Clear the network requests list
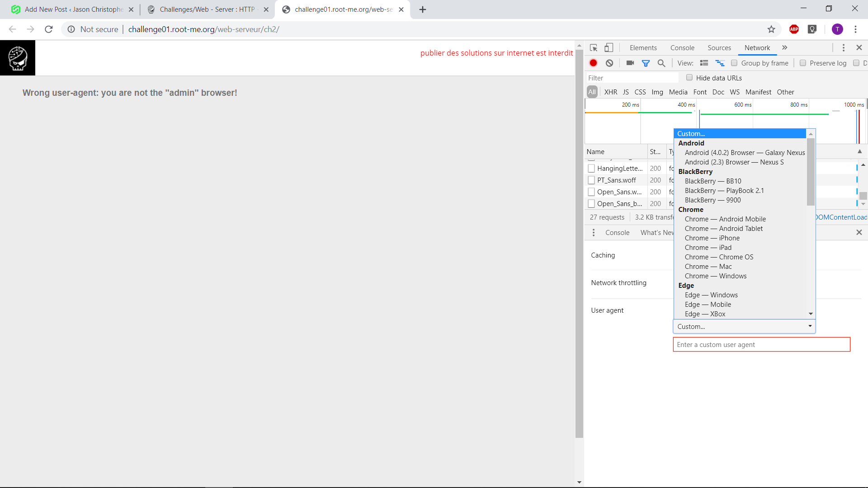The width and height of the screenshot is (868, 488). [x=609, y=63]
